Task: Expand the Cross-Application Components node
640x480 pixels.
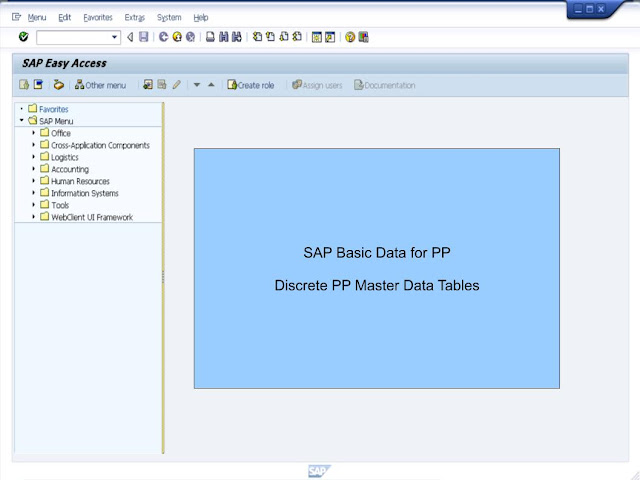Action: coord(34,144)
